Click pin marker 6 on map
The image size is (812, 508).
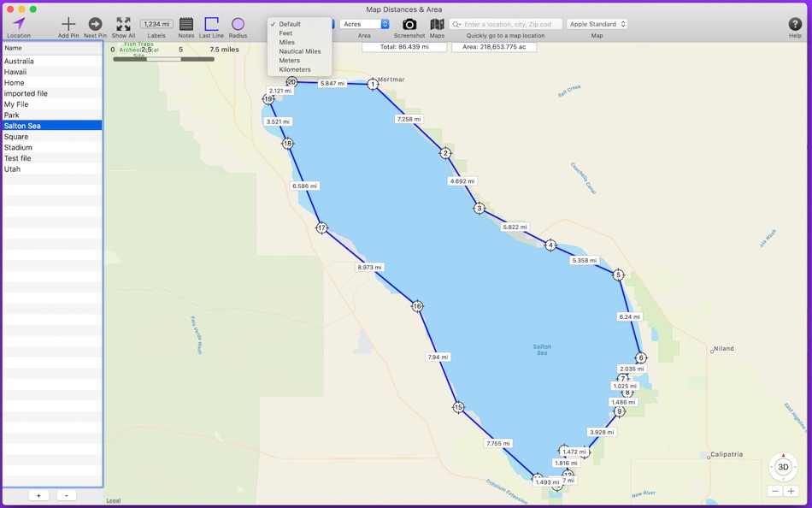click(640, 357)
